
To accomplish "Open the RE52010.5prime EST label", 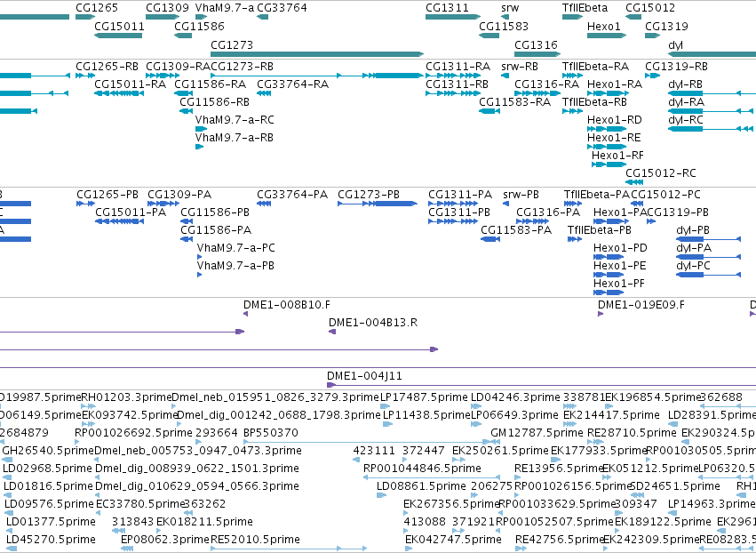I will 255,540.
